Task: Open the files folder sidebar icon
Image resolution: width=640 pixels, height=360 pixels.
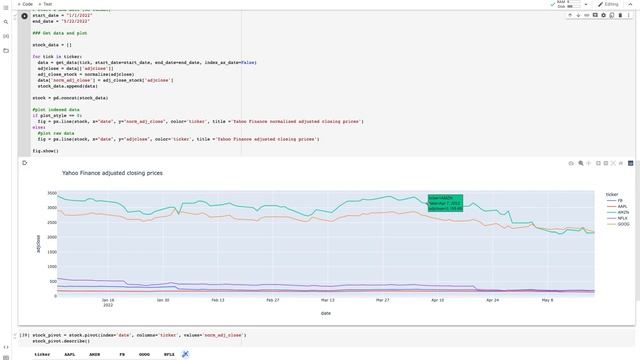Action: [6, 51]
